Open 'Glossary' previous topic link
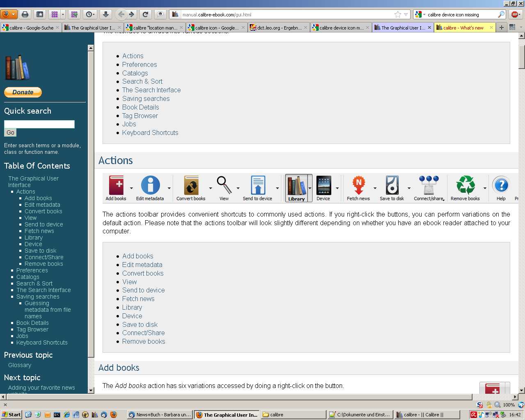Image resolution: width=525 pixels, height=420 pixels. pyautogui.click(x=20, y=365)
